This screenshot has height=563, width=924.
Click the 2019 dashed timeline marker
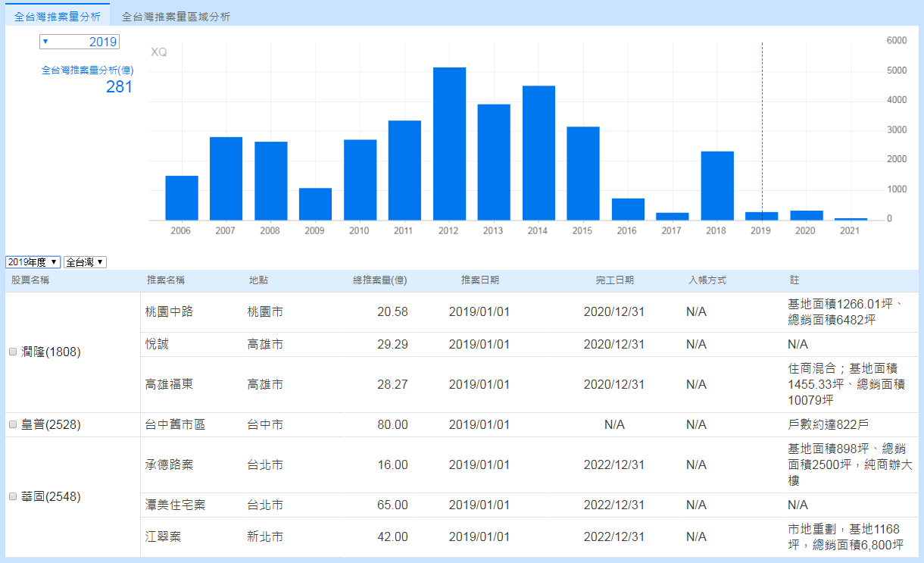click(762, 129)
